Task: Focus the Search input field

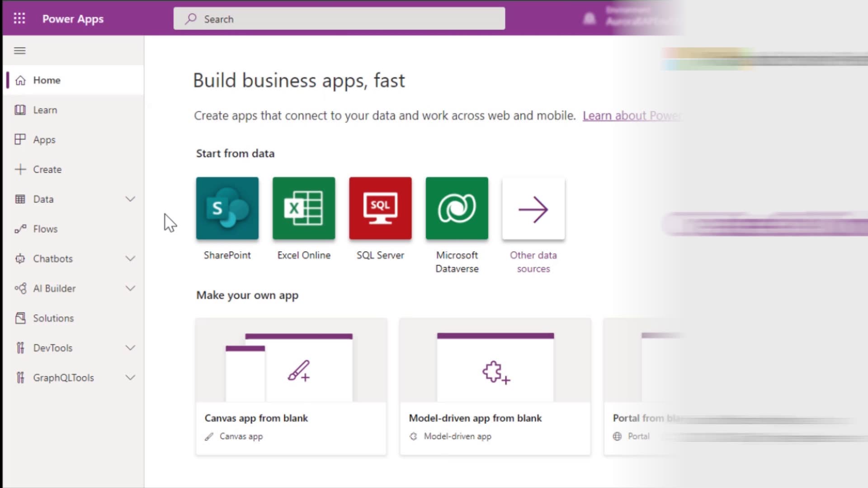Action: [x=339, y=19]
